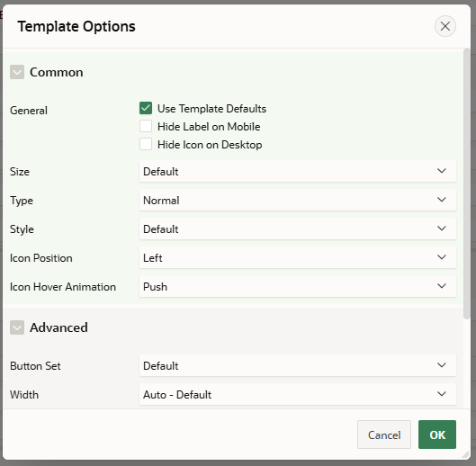This screenshot has width=476, height=466.
Task: Click the OK button
Action: (437, 435)
